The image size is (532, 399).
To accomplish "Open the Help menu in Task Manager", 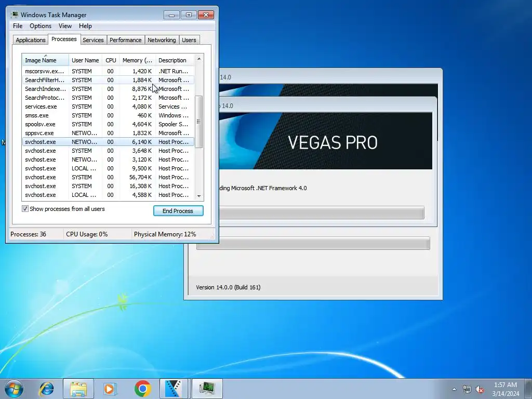I will tap(85, 26).
